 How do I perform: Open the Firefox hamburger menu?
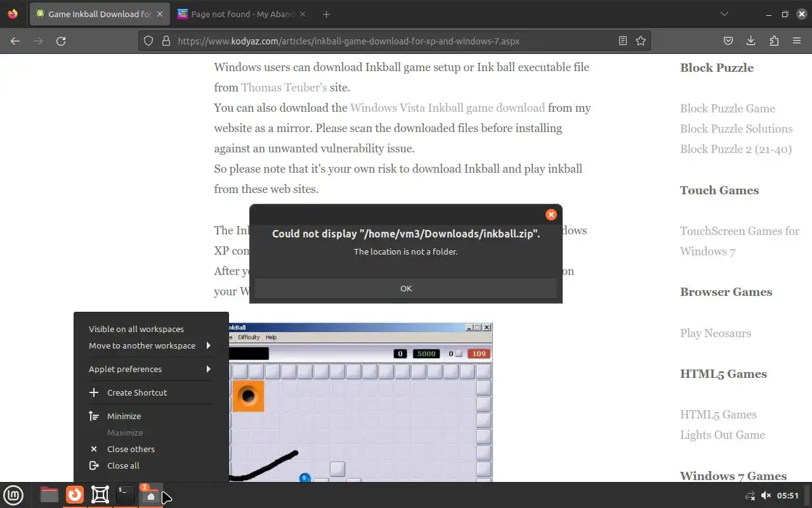coord(797,41)
